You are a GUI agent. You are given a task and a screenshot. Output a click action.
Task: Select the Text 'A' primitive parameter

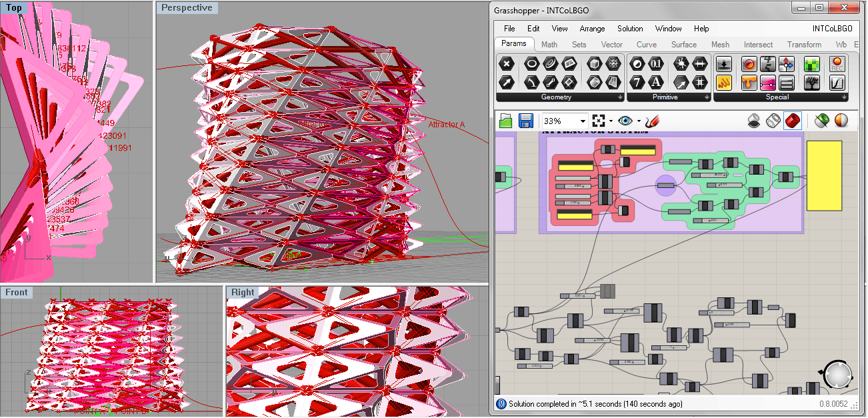tap(657, 82)
